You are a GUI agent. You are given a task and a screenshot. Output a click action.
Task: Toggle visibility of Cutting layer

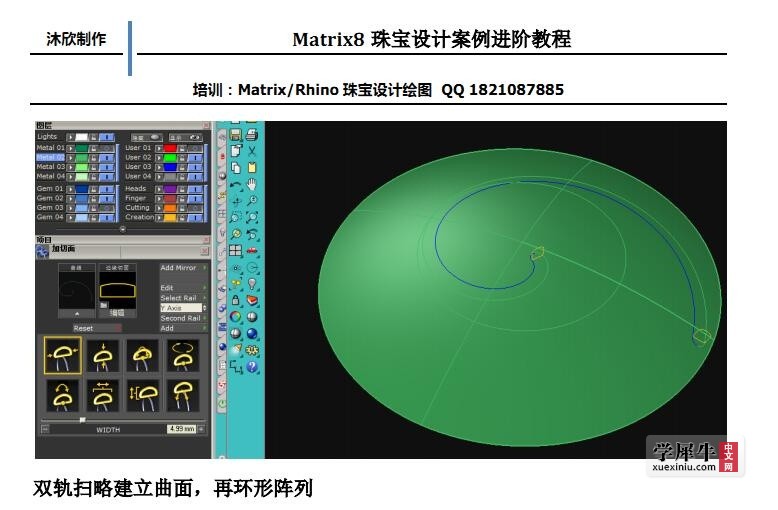[x=194, y=208]
